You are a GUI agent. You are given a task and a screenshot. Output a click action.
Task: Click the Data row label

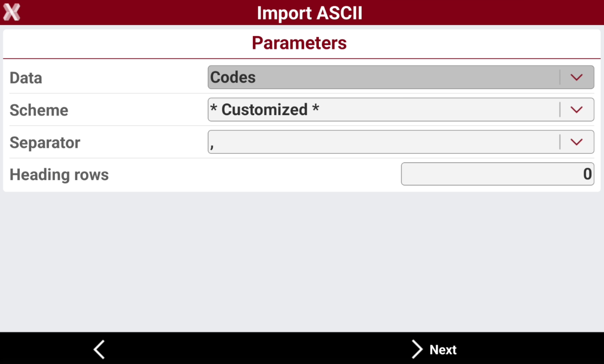coord(26,78)
